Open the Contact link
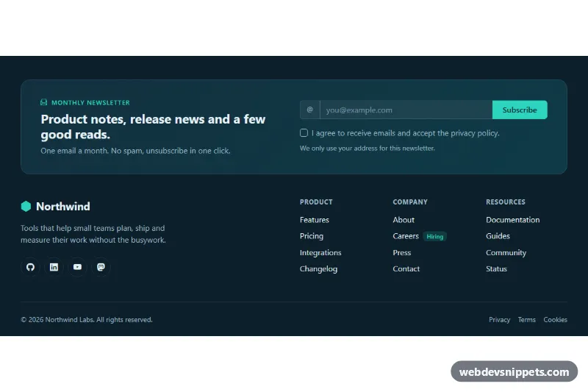Viewport: 588px width, 392px height. pos(406,268)
